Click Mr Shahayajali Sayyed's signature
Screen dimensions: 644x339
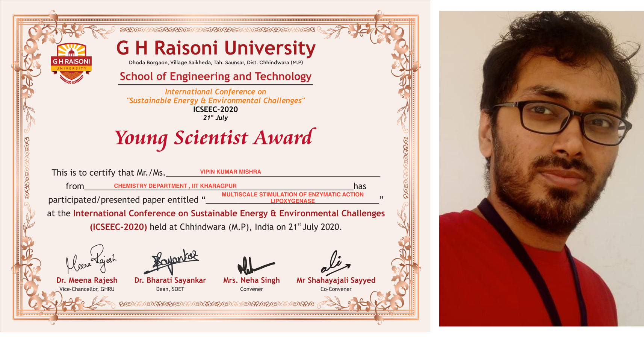point(335,263)
